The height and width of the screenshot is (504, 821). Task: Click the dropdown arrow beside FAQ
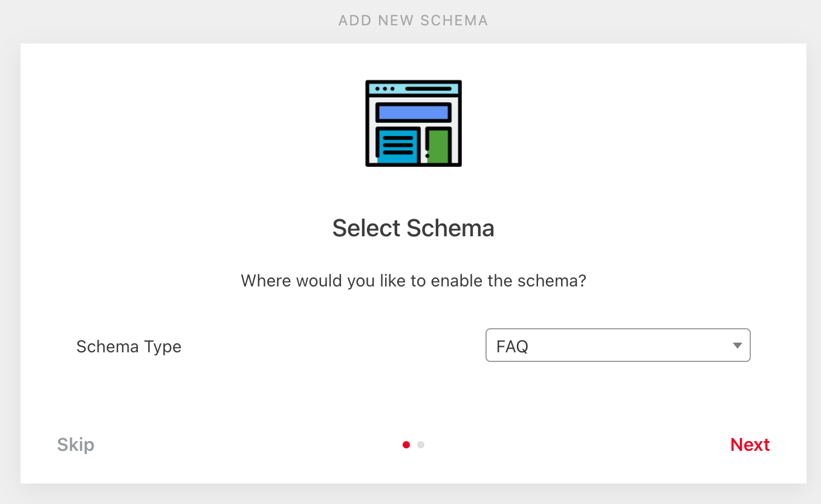tap(737, 346)
